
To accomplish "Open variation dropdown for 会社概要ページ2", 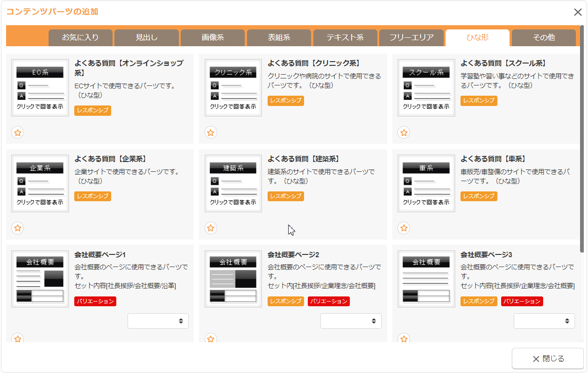I will pos(351,321).
